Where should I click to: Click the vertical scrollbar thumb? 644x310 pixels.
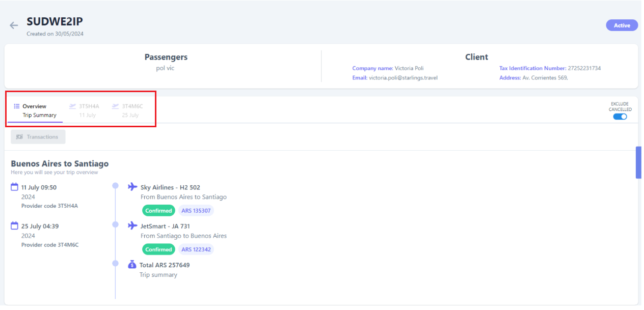pyautogui.click(x=638, y=162)
